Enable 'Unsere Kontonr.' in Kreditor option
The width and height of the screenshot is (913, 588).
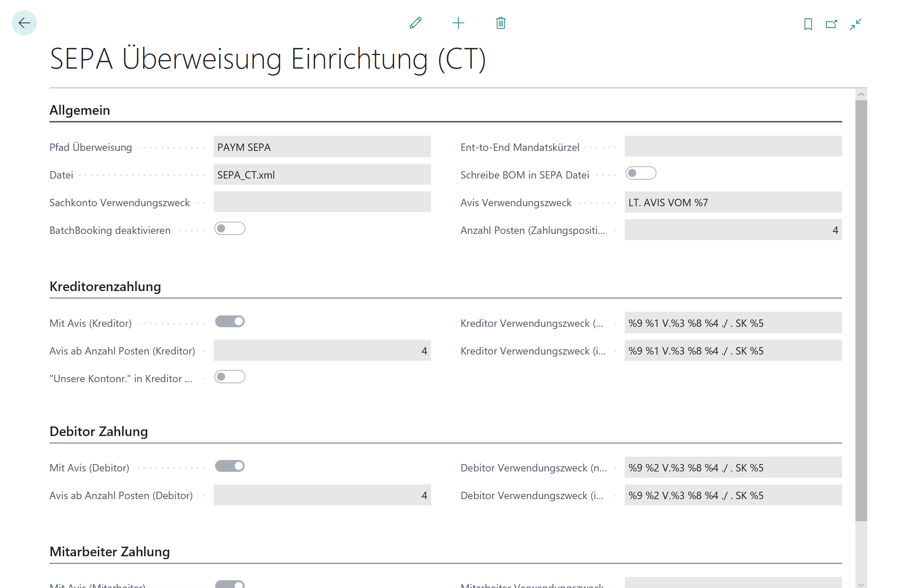click(230, 377)
